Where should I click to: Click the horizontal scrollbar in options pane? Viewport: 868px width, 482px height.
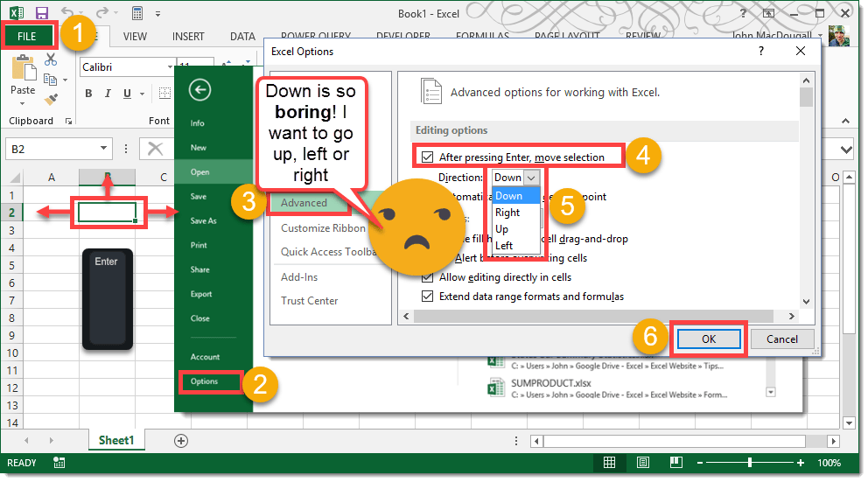pyautogui.click(x=593, y=316)
